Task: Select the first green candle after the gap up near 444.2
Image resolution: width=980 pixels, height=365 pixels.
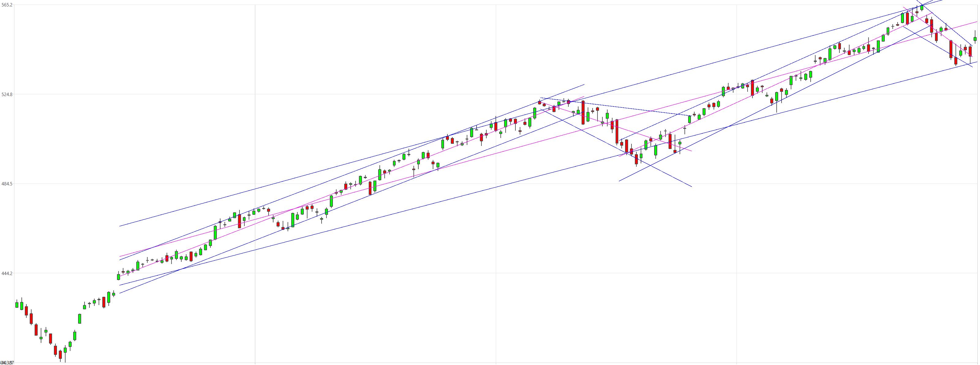Action: pyautogui.click(x=118, y=276)
